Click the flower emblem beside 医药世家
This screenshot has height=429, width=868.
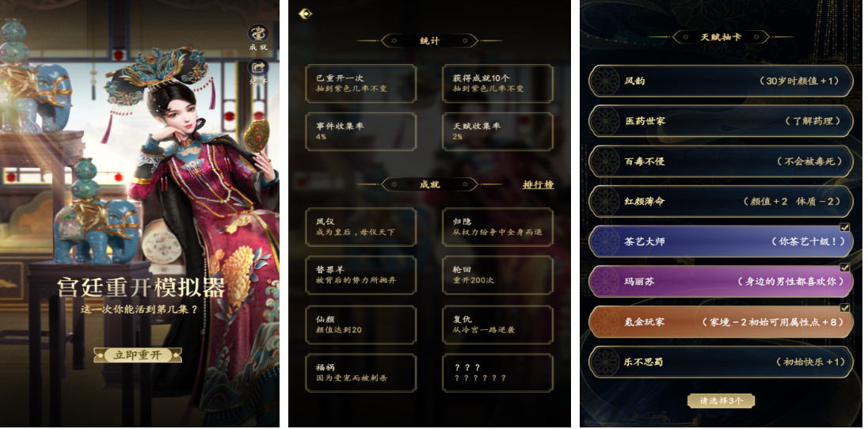click(604, 121)
